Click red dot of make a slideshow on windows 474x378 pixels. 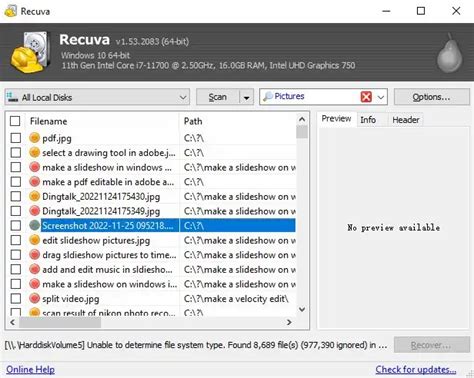pos(34,283)
